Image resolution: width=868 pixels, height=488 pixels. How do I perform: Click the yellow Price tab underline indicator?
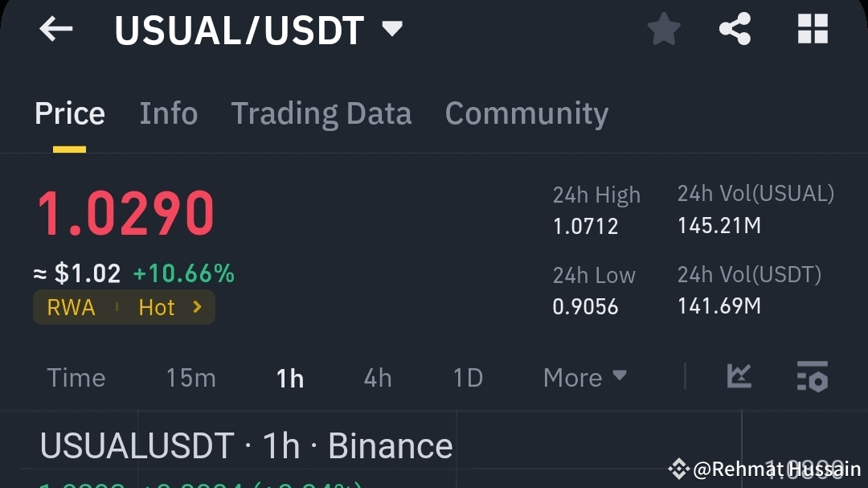[69, 148]
